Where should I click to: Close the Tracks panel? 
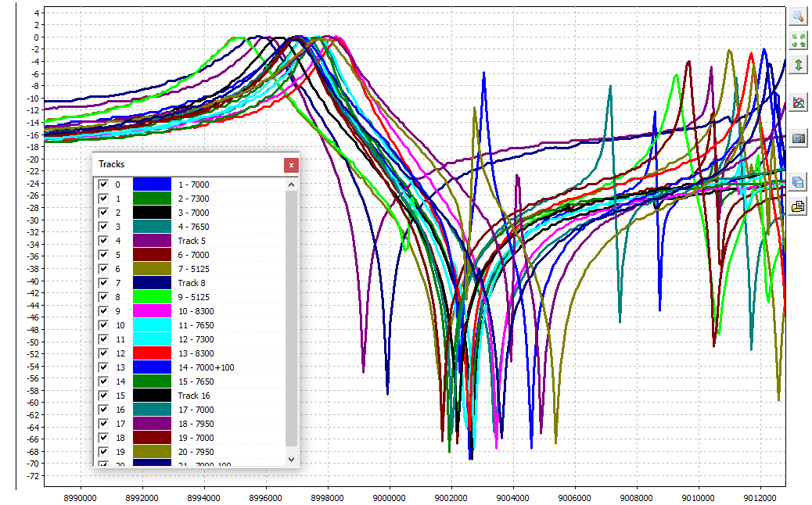[x=291, y=165]
